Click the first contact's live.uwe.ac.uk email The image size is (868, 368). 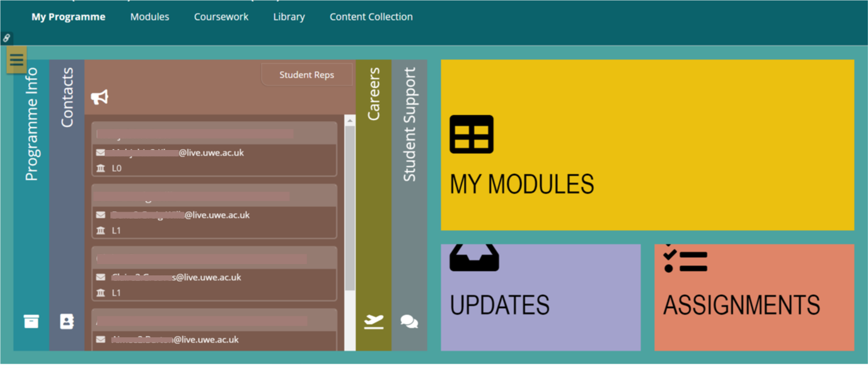point(178,152)
